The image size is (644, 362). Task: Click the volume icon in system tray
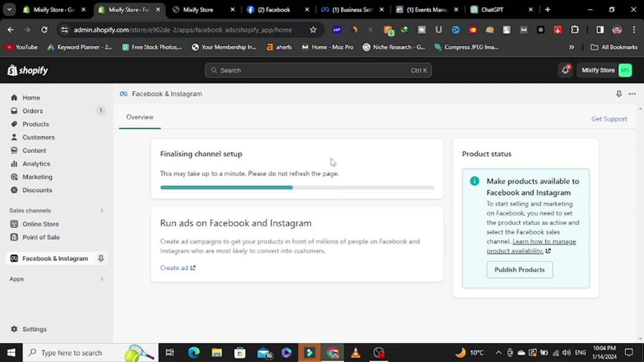[x=566, y=352]
